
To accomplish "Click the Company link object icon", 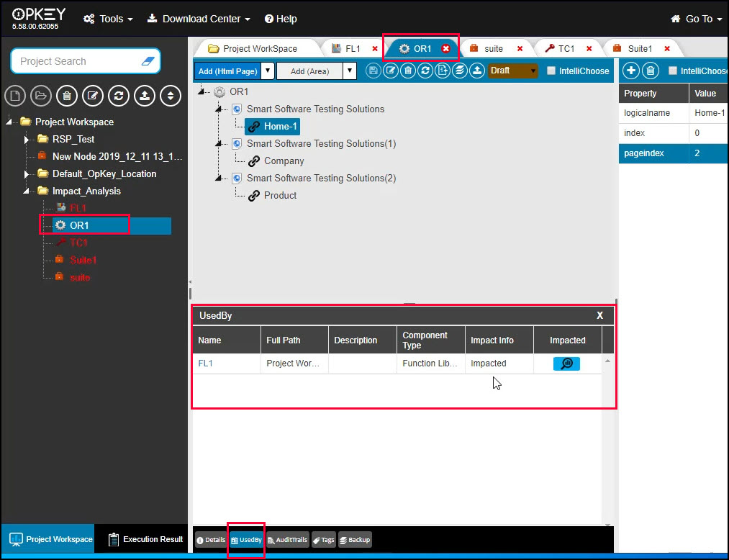I will point(254,161).
